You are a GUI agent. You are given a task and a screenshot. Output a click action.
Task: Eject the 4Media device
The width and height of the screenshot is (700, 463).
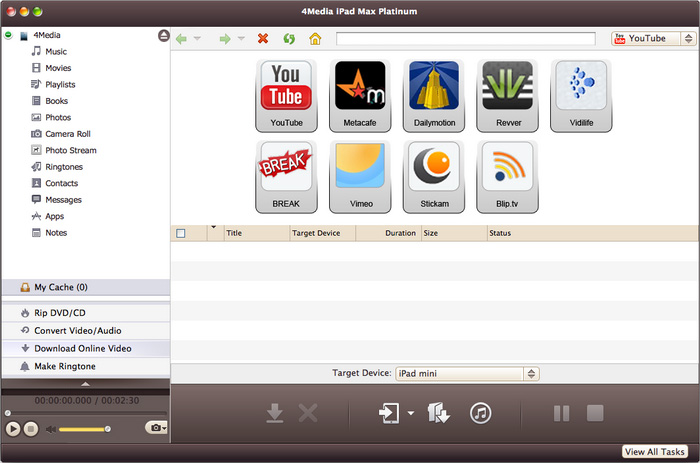163,36
